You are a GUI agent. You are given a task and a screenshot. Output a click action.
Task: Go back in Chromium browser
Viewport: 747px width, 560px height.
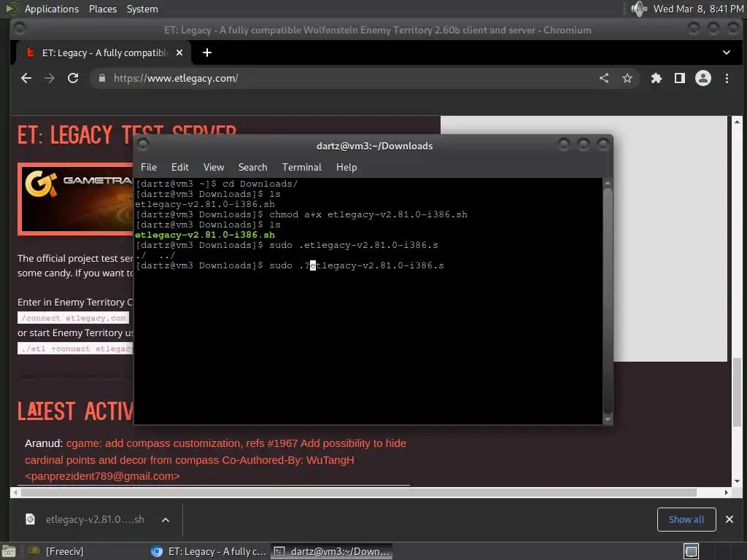coord(26,78)
